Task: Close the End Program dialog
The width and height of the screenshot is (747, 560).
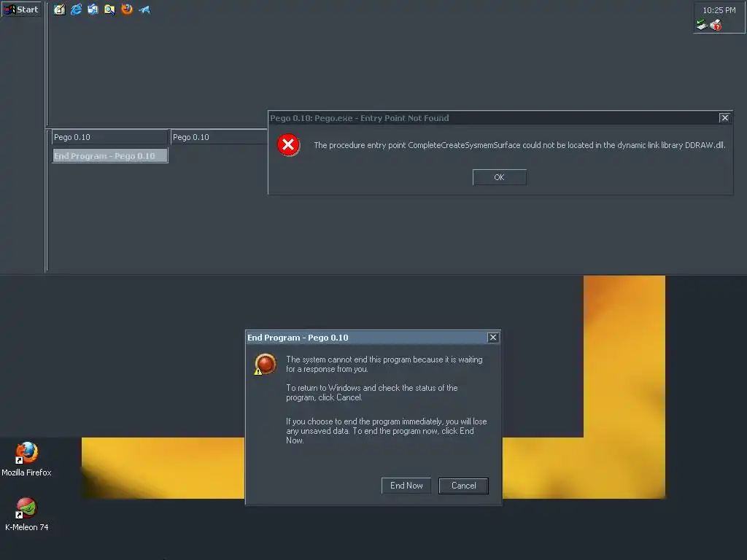Action: pos(493,337)
